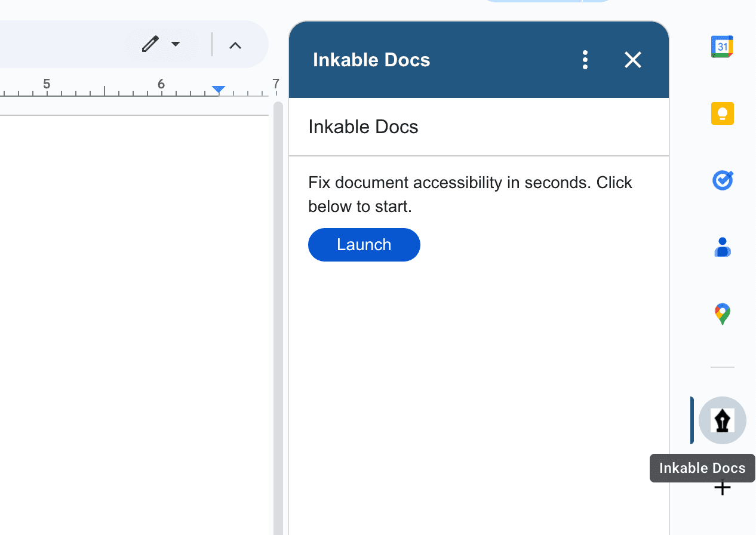Open Google Tasks in the sidebar

coord(722,180)
